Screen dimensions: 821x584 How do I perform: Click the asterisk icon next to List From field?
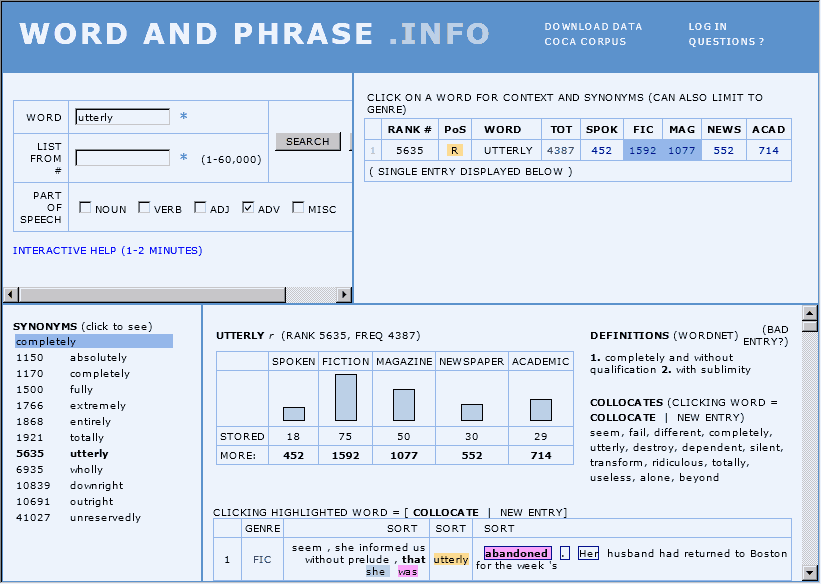183,157
